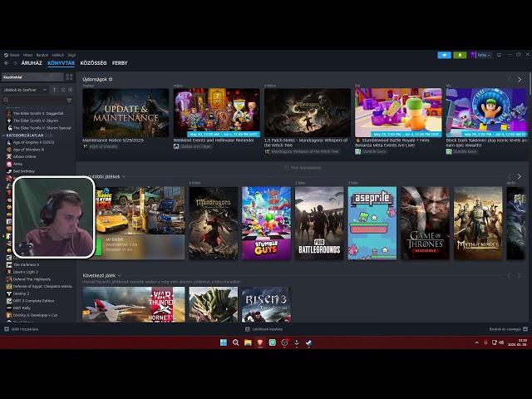532x399 pixels.
Task: Open Stumblewood Battle Royale news card
Action: click(x=398, y=113)
